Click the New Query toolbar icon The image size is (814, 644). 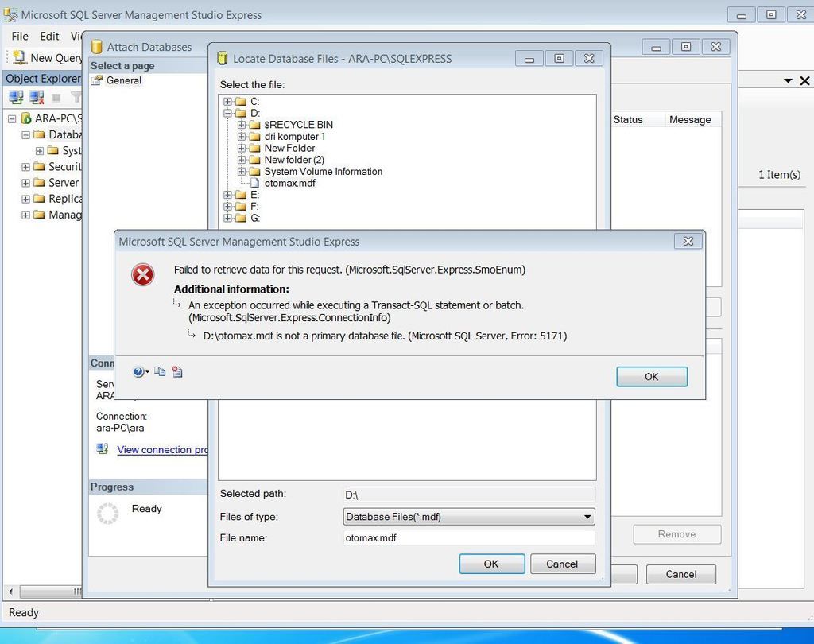coord(19,57)
